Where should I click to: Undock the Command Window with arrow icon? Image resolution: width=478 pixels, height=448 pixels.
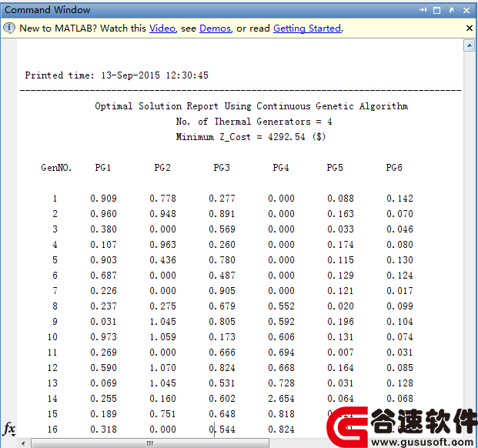click(452, 10)
